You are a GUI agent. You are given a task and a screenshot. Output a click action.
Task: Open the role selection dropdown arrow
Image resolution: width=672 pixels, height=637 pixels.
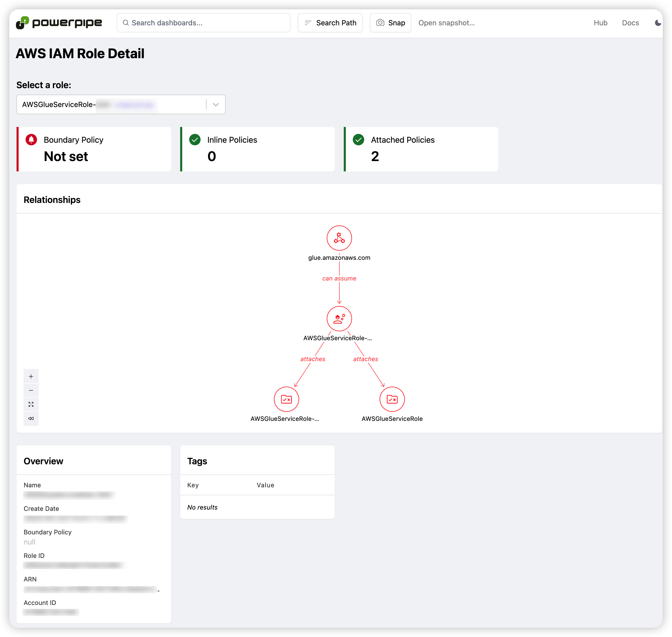tap(216, 105)
